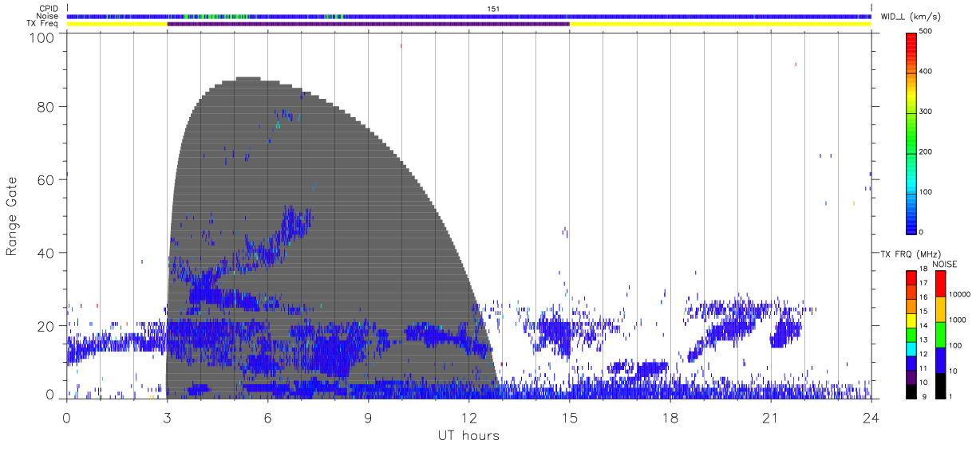This screenshot has width=980, height=452.
Task: Select the orange 1000 NOISE legend swatch
Action: [x=940, y=309]
